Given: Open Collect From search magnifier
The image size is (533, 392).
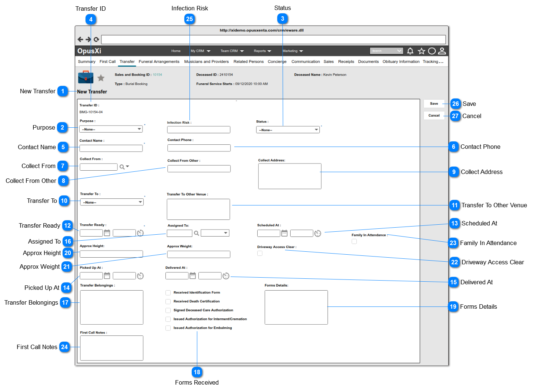Looking at the screenshot, I should (x=122, y=167).
